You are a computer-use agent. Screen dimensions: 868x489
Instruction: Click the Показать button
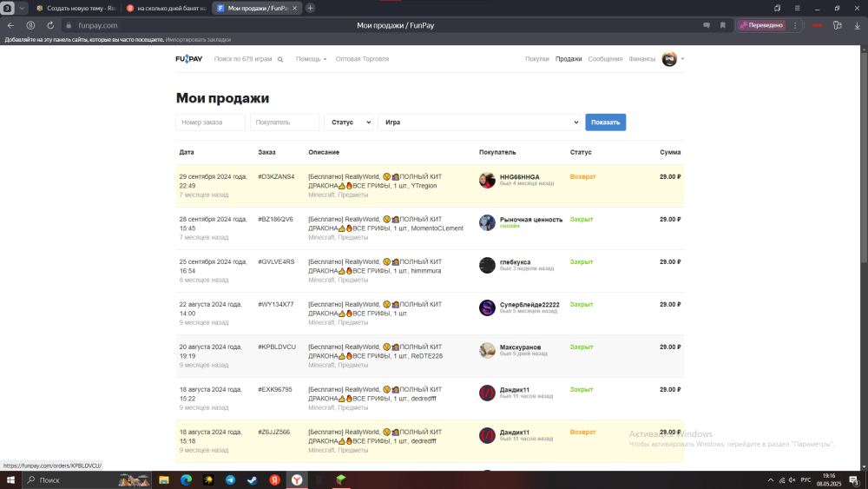tap(606, 122)
